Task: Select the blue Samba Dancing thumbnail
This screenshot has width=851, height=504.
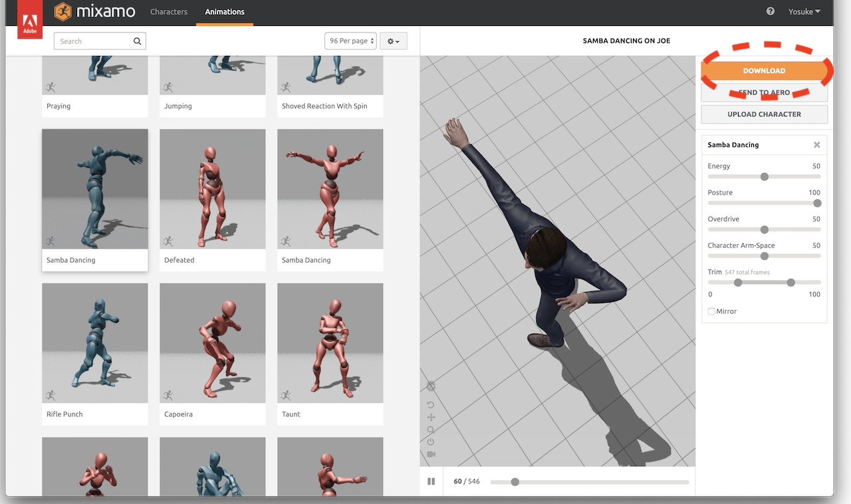Action: click(95, 189)
